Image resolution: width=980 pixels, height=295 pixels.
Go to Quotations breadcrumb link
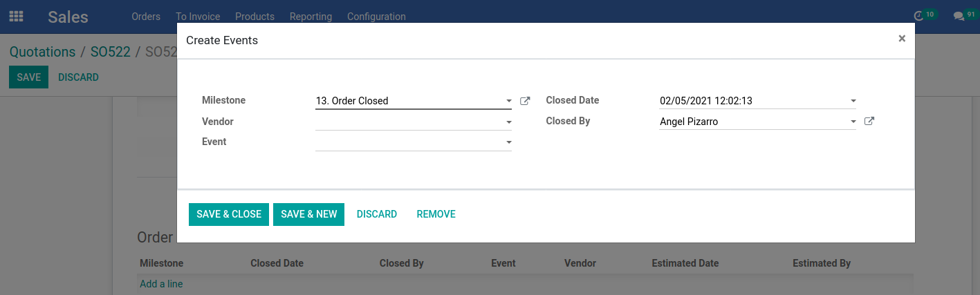(42, 52)
